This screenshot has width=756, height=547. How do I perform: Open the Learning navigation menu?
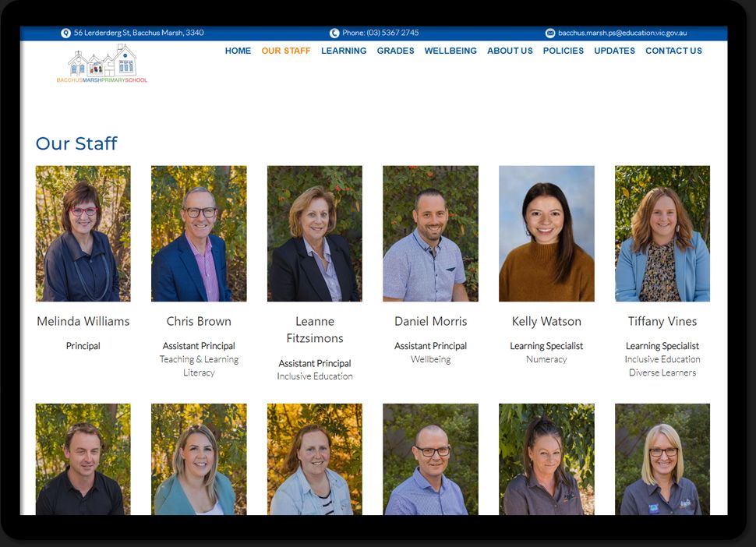(x=344, y=51)
